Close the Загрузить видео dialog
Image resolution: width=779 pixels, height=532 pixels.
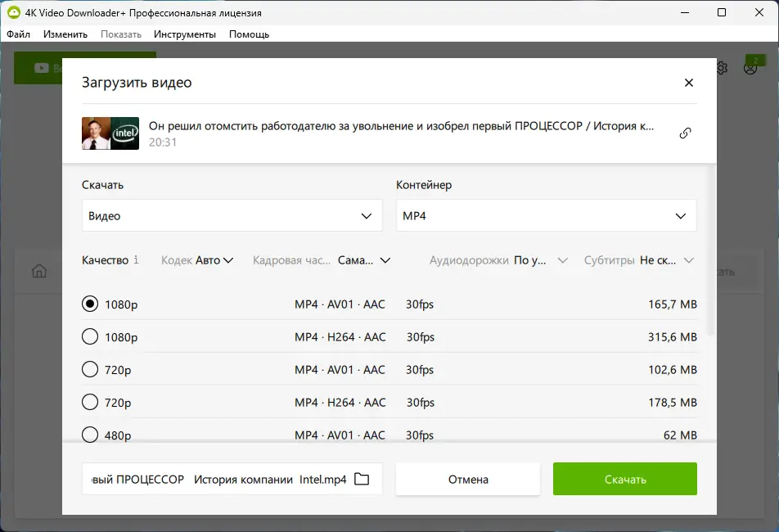(x=689, y=83)
